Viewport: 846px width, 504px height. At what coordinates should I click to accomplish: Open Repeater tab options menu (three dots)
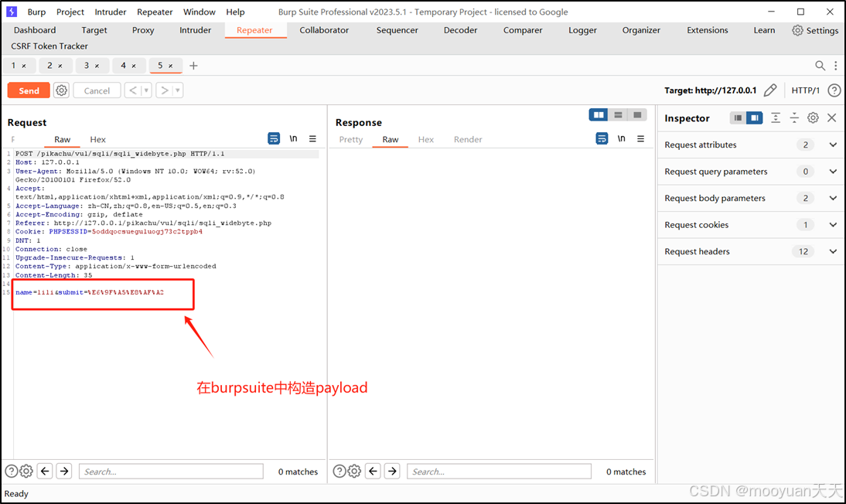tap(835, 65)
